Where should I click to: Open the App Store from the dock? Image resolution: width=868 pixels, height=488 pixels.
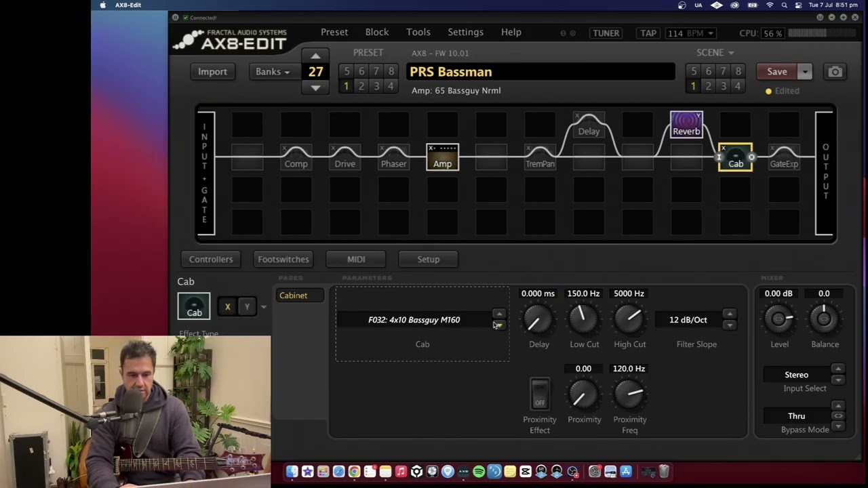(626, 472)
